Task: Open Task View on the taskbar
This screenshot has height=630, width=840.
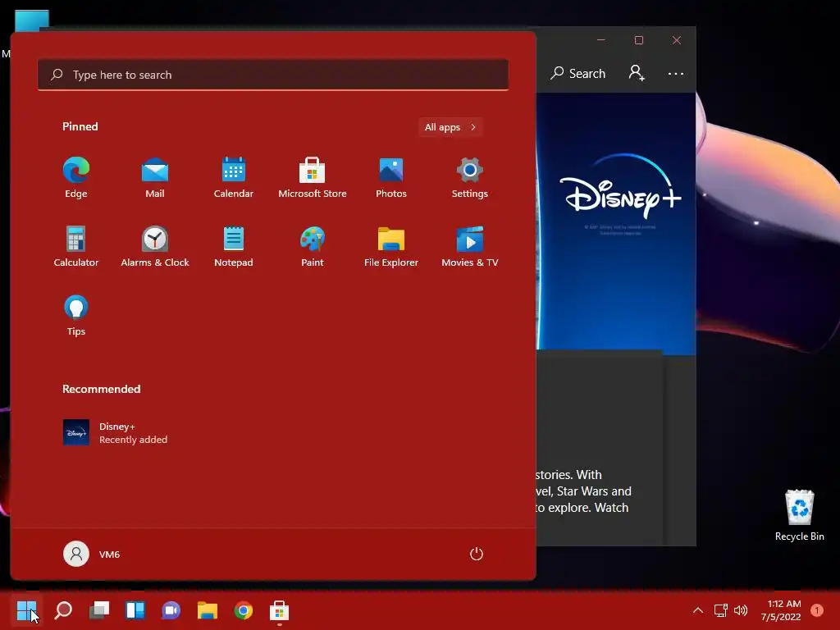Action: point(99,610)
